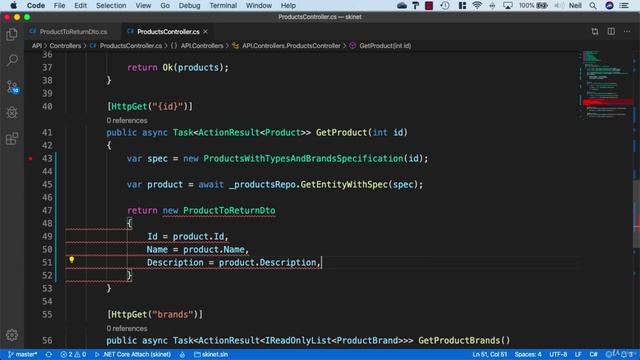Click ProductToReturnDto on line 47

[229, 210]
